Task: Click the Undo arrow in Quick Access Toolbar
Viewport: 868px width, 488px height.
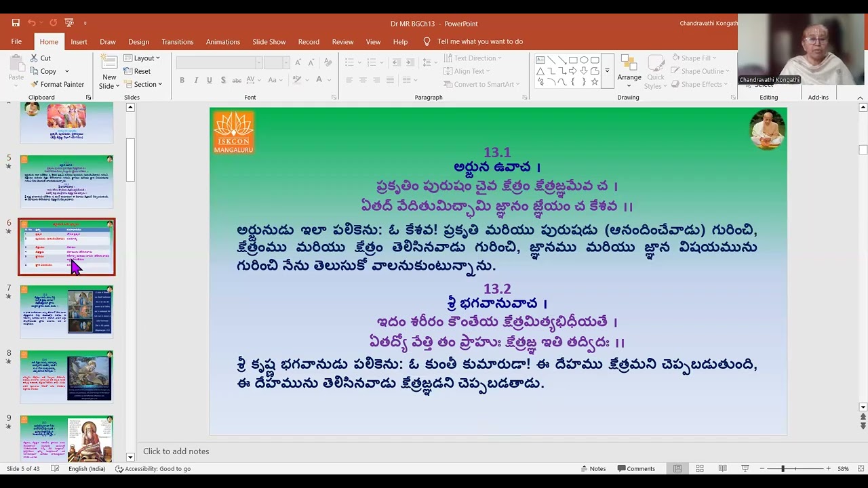Action: [x=31, y=23]
